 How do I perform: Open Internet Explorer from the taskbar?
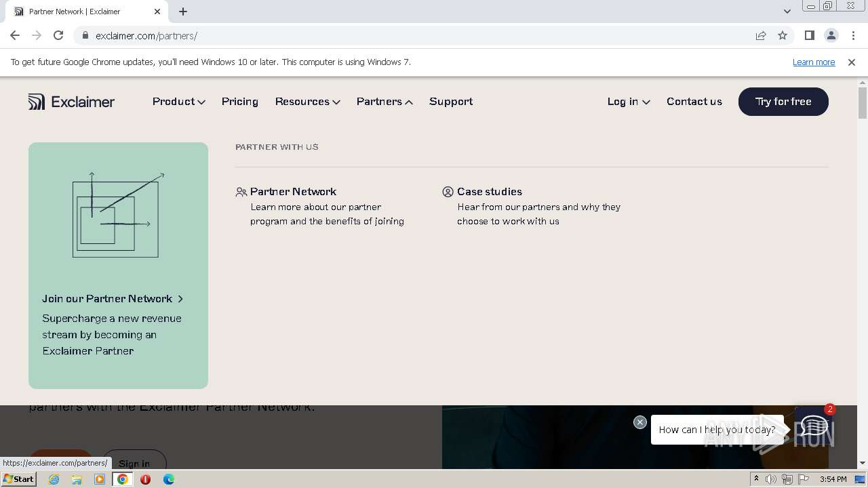pyautogui.click(x=54, y=479)
